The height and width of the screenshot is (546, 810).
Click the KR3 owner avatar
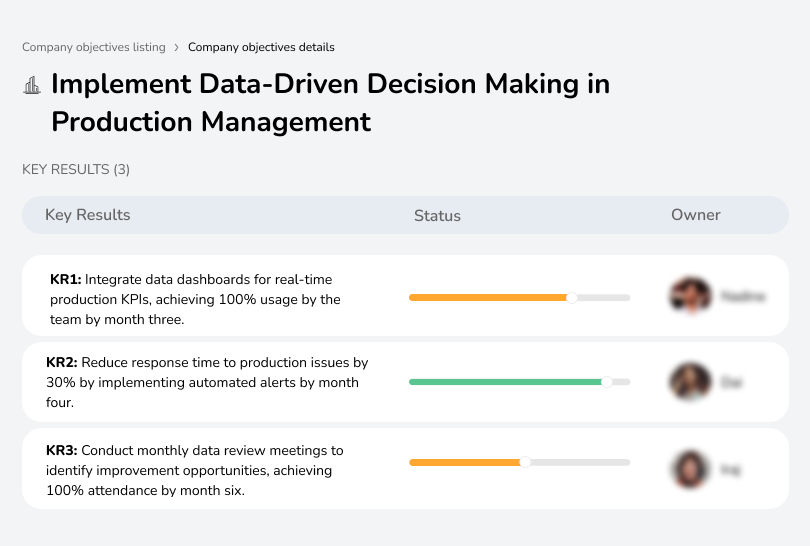click(x=691, y=470)
